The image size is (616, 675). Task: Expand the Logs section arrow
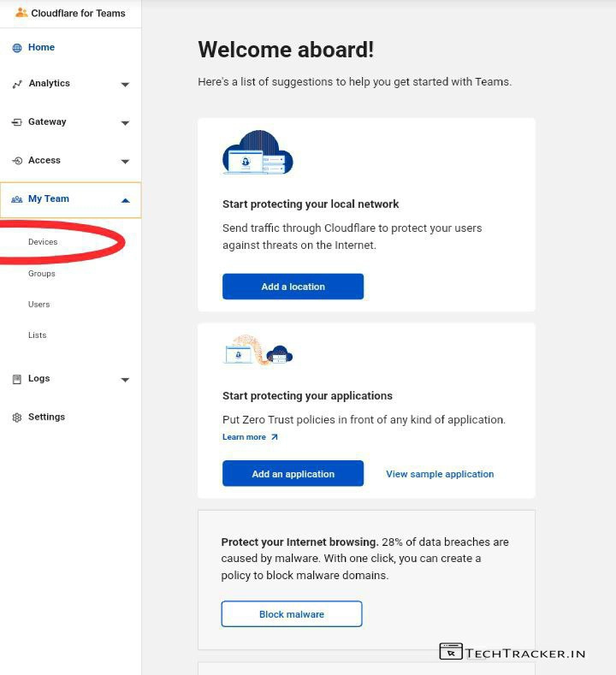tap(125, 380)
